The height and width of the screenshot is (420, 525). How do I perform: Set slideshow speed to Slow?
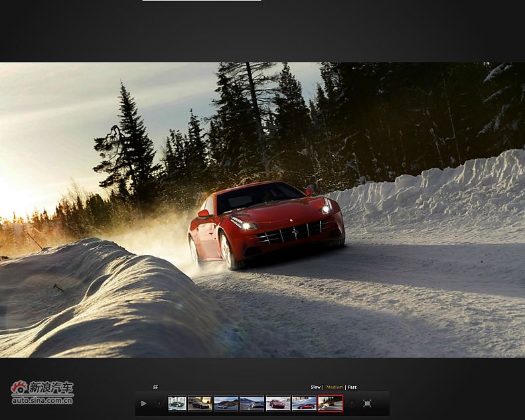coord(315,387)
